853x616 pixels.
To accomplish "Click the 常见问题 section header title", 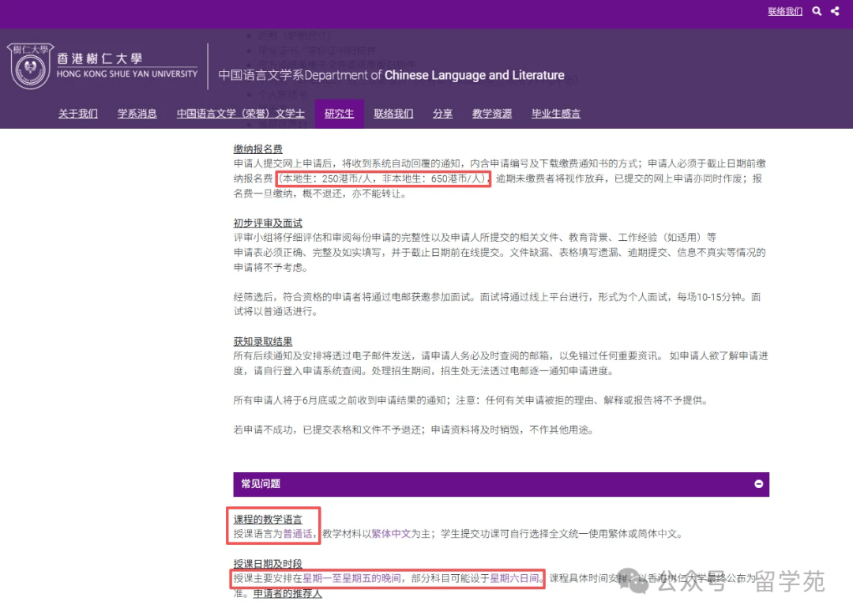I will coord(261,484).
